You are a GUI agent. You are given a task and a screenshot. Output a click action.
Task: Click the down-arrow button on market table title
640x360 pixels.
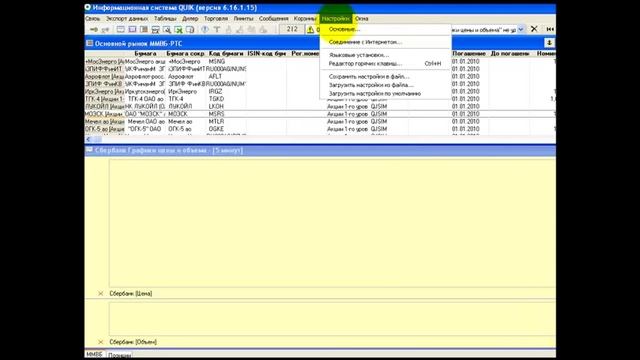[549, 43]
